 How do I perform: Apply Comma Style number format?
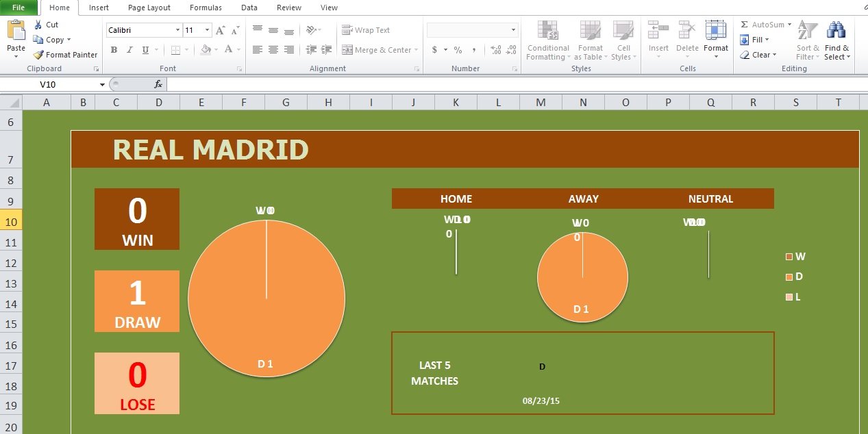coord(475,50)
